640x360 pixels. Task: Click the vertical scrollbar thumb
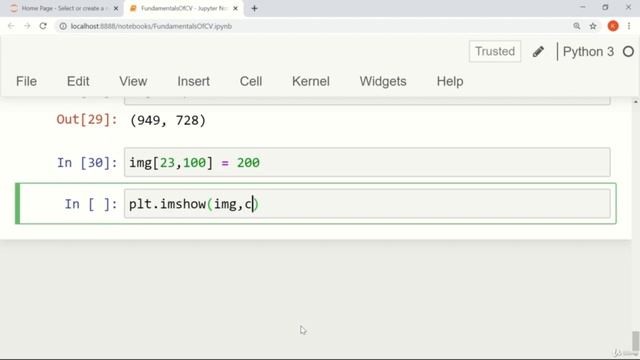tap(636, 341)
